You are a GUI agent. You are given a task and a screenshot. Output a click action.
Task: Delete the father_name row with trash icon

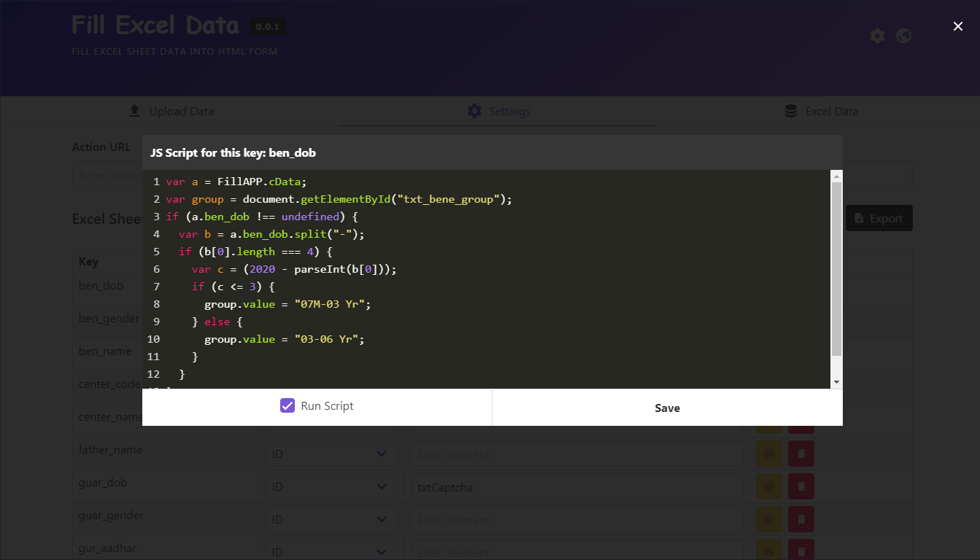click(x=801, y=454)
